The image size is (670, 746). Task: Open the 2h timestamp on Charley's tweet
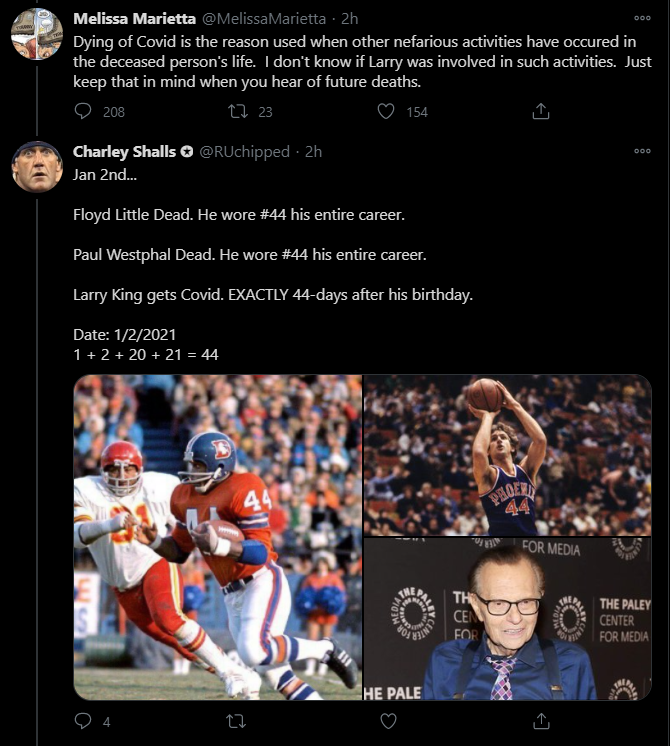pyautogui.click(x=313, y=152)
